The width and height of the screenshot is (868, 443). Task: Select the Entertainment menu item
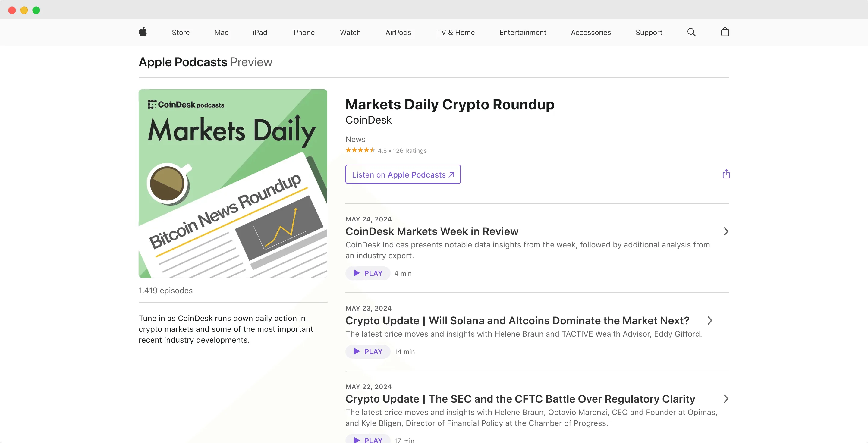[522, 32]
